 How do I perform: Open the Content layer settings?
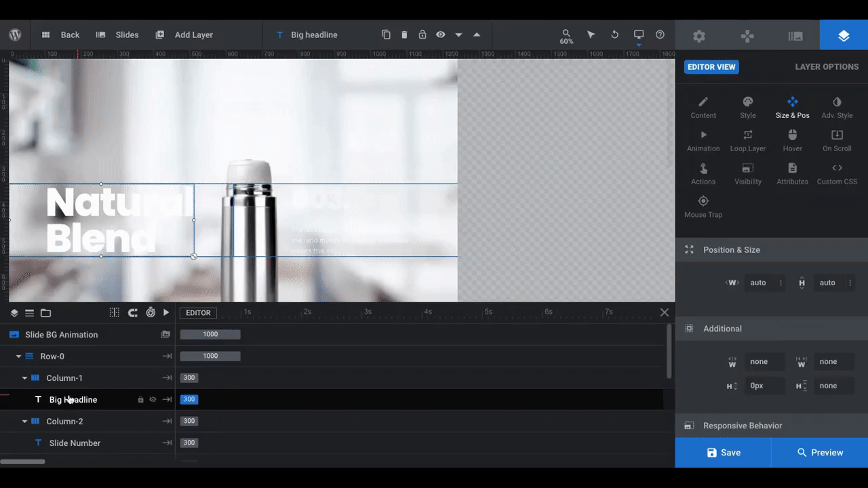point(703,107)
